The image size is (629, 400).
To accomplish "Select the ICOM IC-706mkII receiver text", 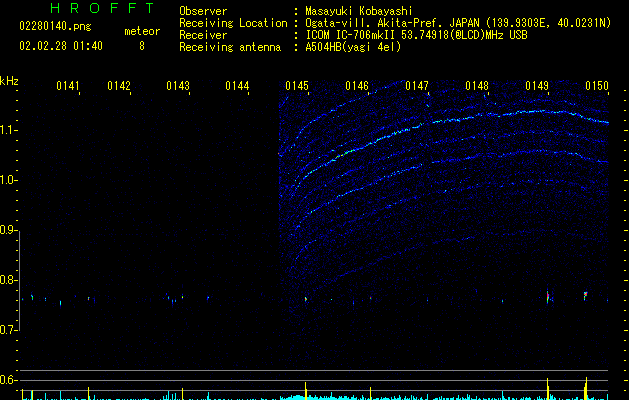I will point(416,35).
